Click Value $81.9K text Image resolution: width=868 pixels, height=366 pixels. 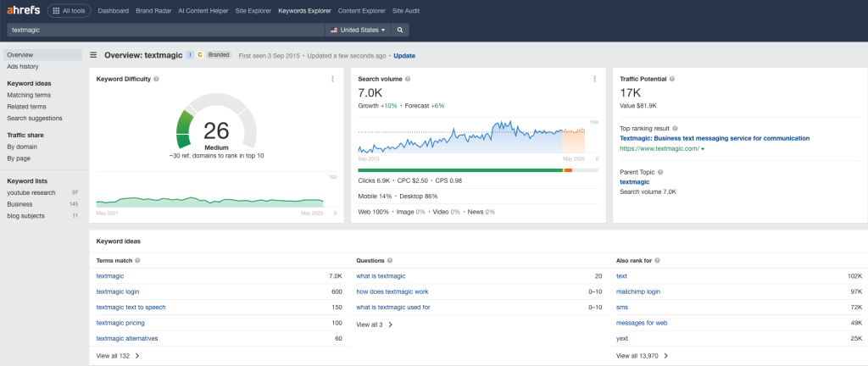click(x=638, y=105)
